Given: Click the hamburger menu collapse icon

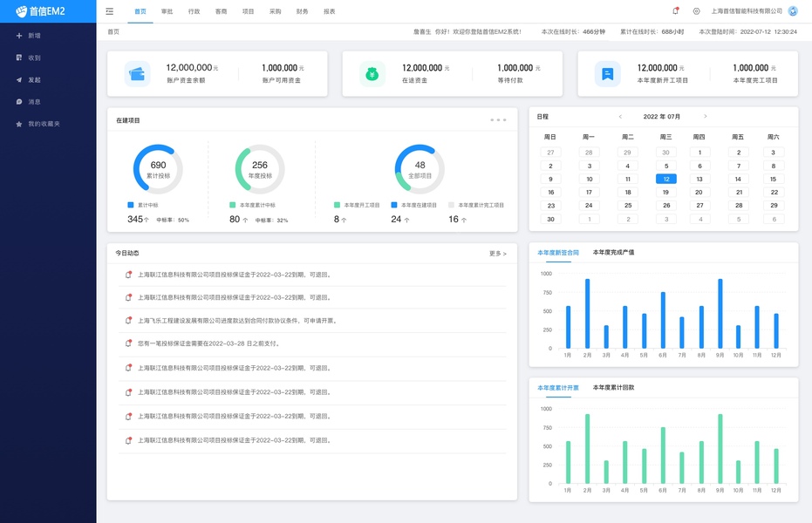Looking at the screenshot, I should pos(109,10).
